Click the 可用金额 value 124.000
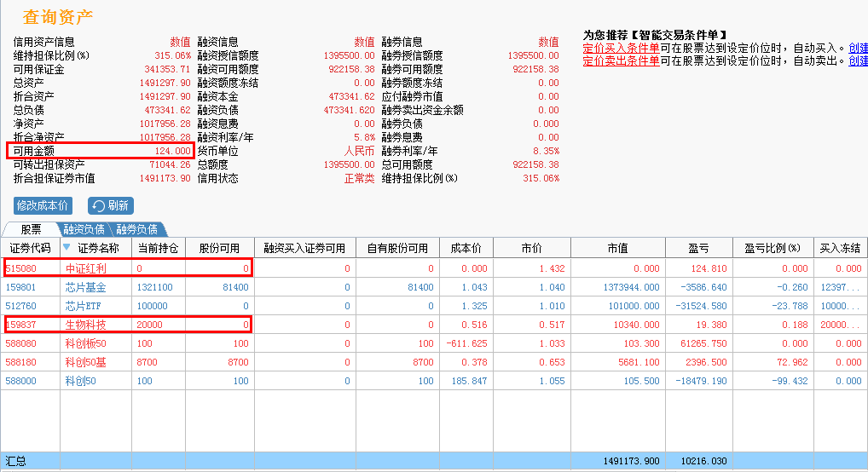Viewport: 868px width, 472px height. click(x=173, y=151)
